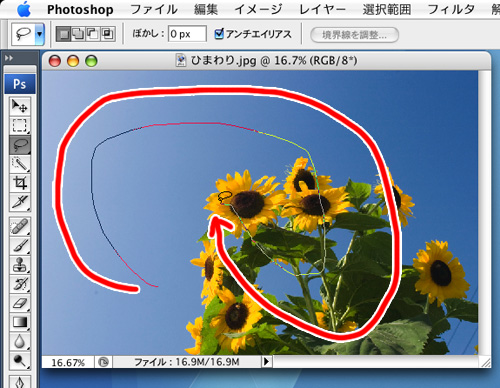The height and width of the screenshot is (388, 500).
Task: Open the Lasso tool preset dropdown arrow
Action: [40, 34]
